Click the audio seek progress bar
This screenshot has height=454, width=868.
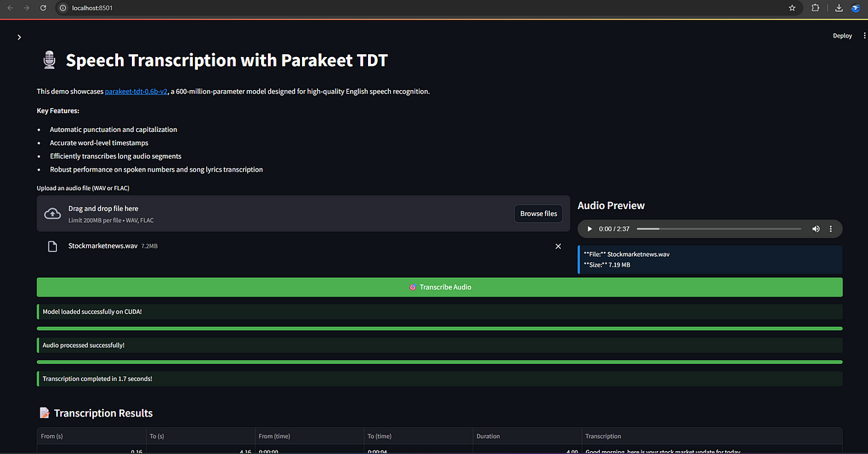[719, 228]
